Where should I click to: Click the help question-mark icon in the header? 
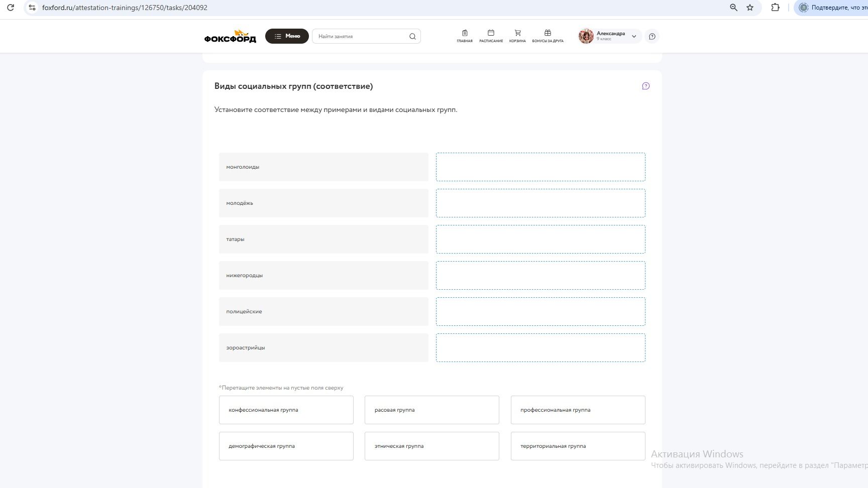coord(652,36)
